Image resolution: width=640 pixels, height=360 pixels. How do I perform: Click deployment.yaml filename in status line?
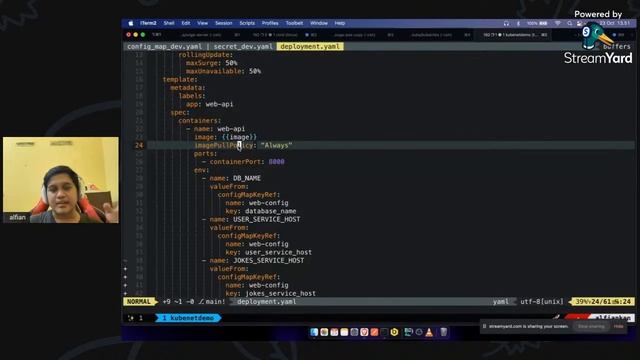point(267,302)
